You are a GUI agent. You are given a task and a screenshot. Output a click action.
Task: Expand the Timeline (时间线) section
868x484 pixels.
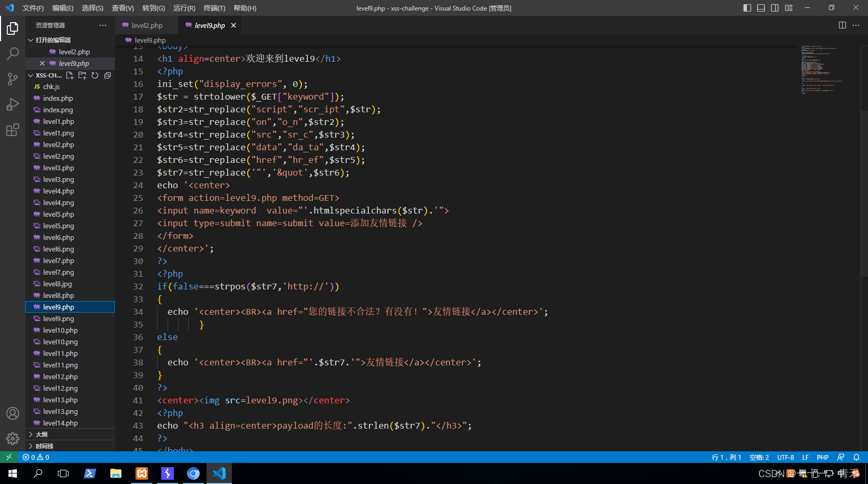pyautogui.click(x=70, y=446)
